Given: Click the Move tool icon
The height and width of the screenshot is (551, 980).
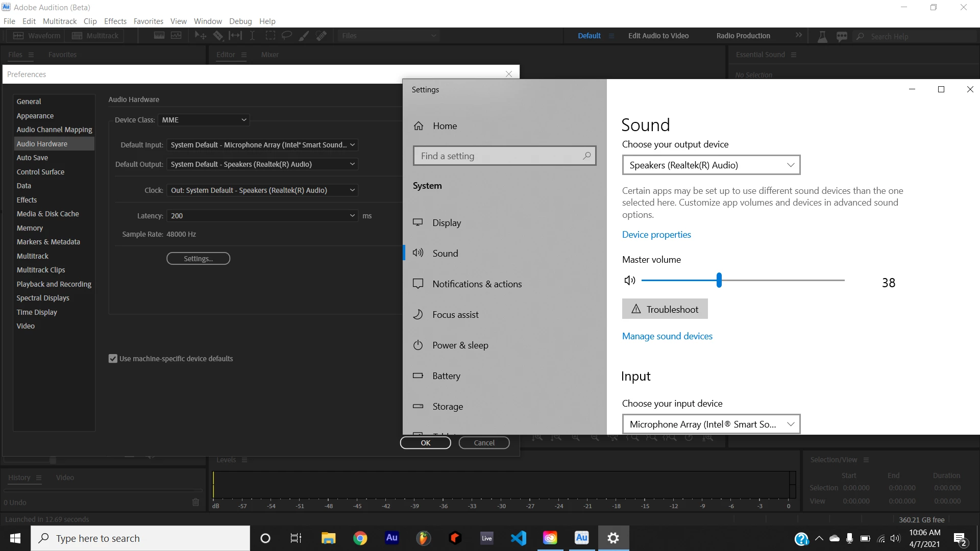Looking at the screenshot, I should click(200, 36).
